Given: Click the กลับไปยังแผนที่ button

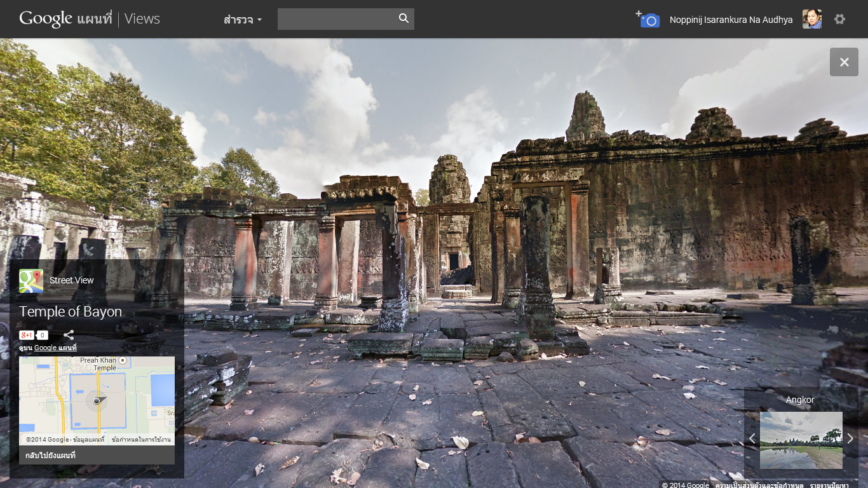Looking at the screenshot, I should [x=97, y=456].
